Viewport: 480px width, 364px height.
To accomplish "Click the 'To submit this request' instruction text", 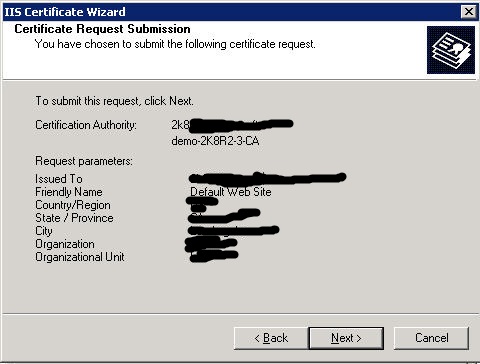I will 115,101.
